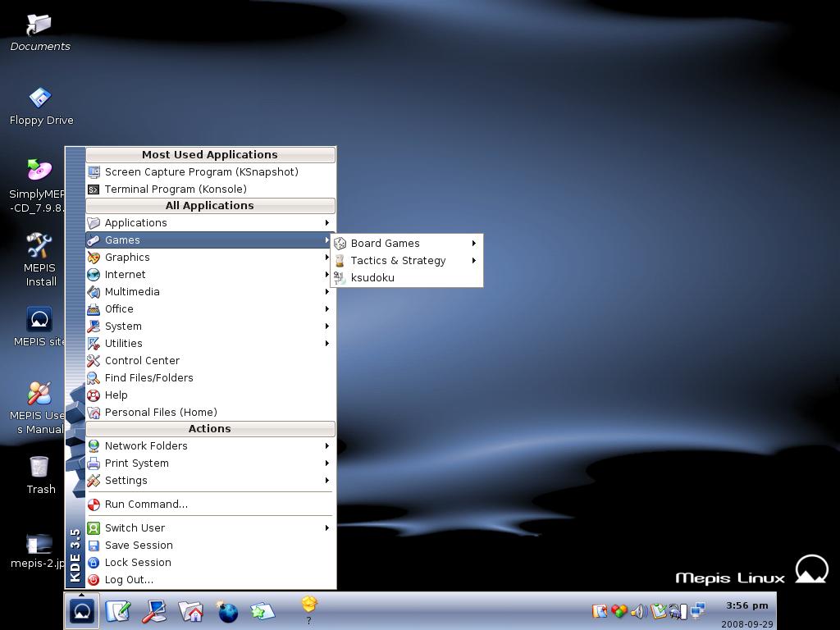Expand the Multimedia submenu

coord(211,291)
